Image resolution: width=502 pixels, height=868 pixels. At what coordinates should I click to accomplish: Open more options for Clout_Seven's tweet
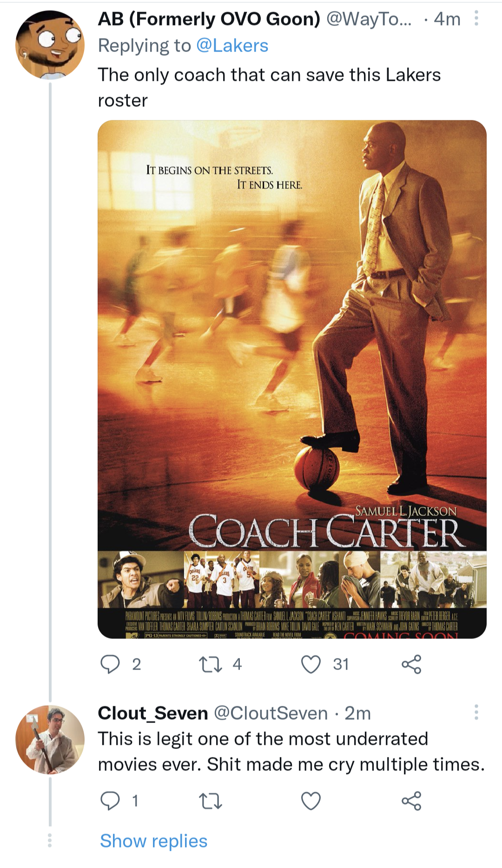(x=476, y=712)
